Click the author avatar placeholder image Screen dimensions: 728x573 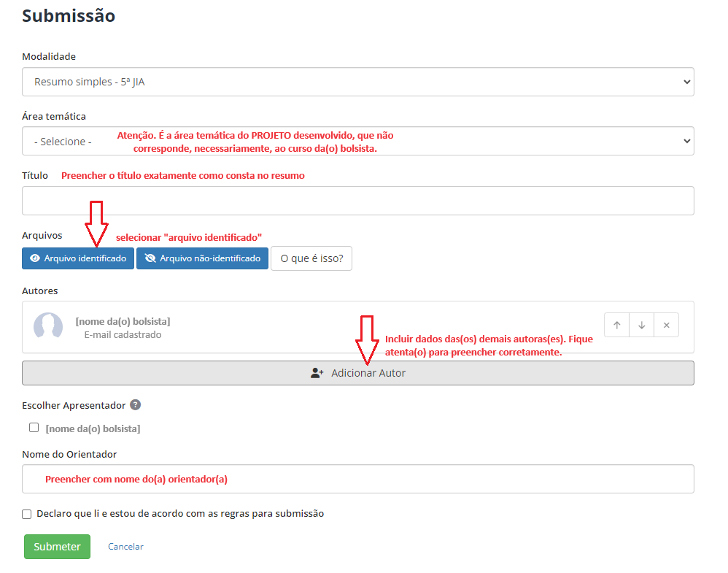pos(48,326)
